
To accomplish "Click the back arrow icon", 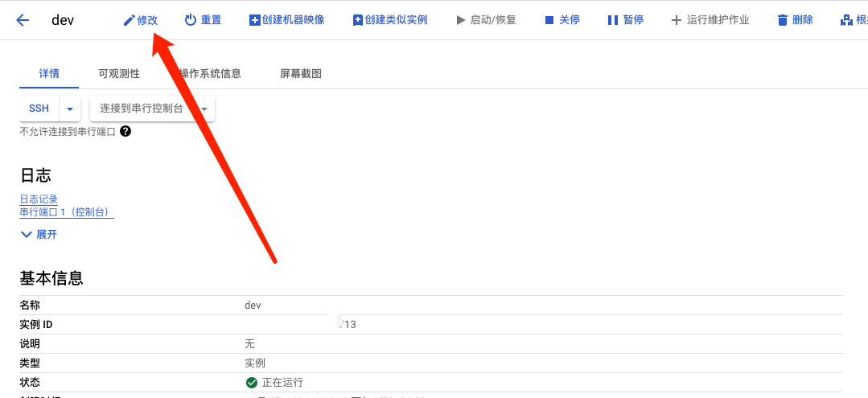I will click(x=23, y=20).
